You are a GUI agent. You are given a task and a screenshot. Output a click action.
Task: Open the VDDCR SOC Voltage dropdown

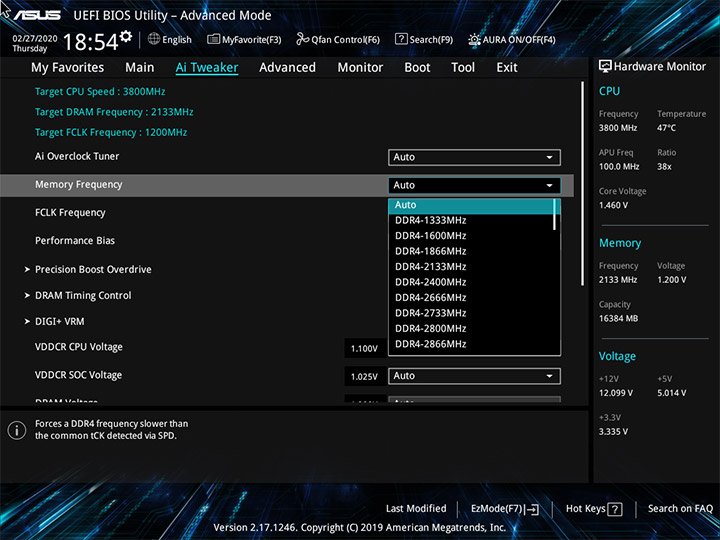click(x=474, y=376)
